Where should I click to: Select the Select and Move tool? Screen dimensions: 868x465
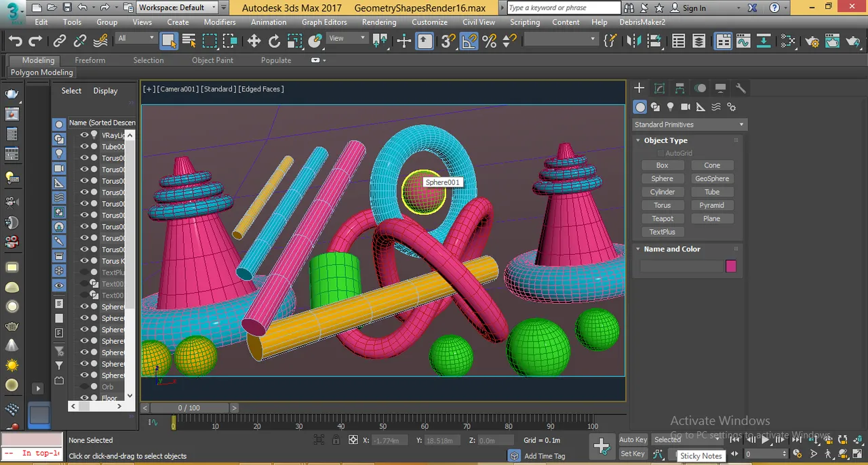tap(254, 41)
